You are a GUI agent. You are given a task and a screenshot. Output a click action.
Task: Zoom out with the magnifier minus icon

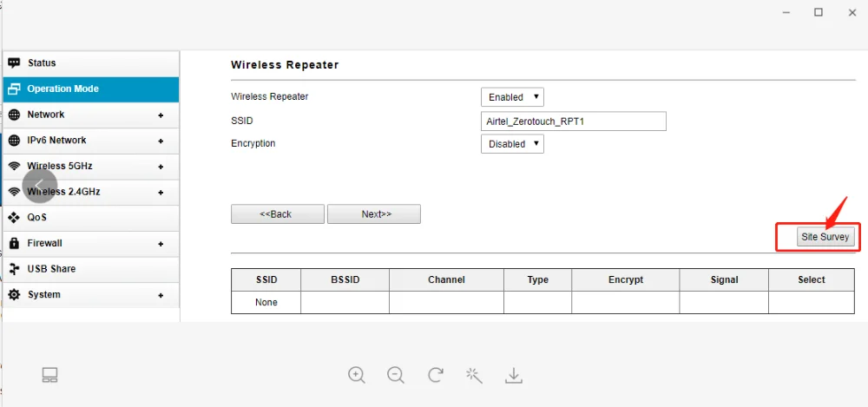pyautogui.click(x=396, y=376)
